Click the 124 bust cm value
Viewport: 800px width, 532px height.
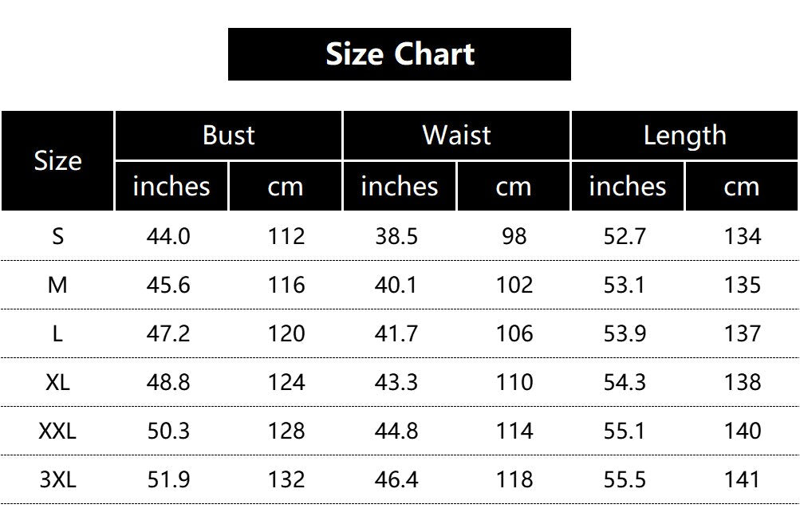(286, 382)
